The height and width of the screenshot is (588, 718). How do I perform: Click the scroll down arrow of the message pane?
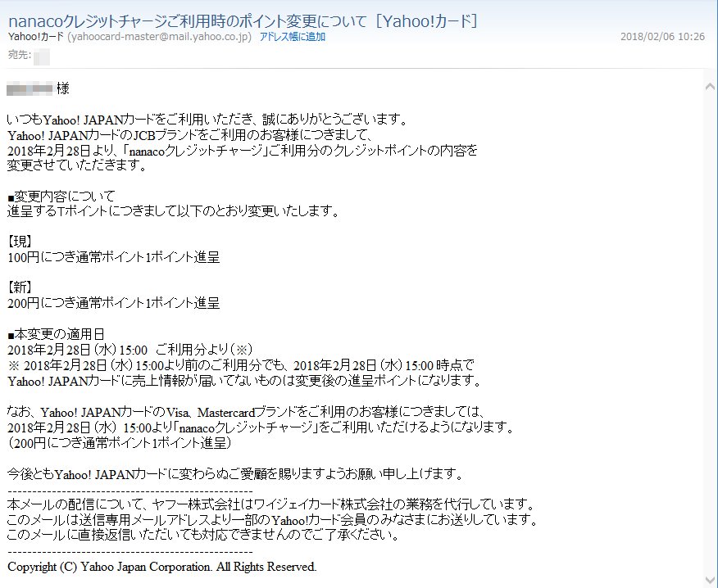click(x=711, y=581)
